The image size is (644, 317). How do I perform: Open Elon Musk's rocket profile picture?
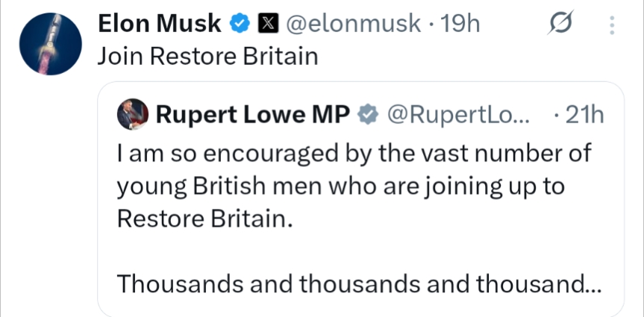pos(49,43)
